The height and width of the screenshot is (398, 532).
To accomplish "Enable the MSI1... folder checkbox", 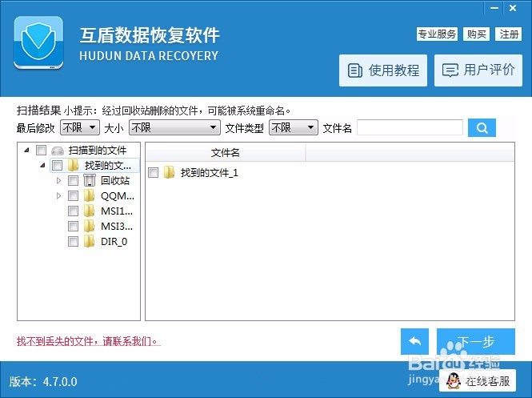I will (73, 211).
